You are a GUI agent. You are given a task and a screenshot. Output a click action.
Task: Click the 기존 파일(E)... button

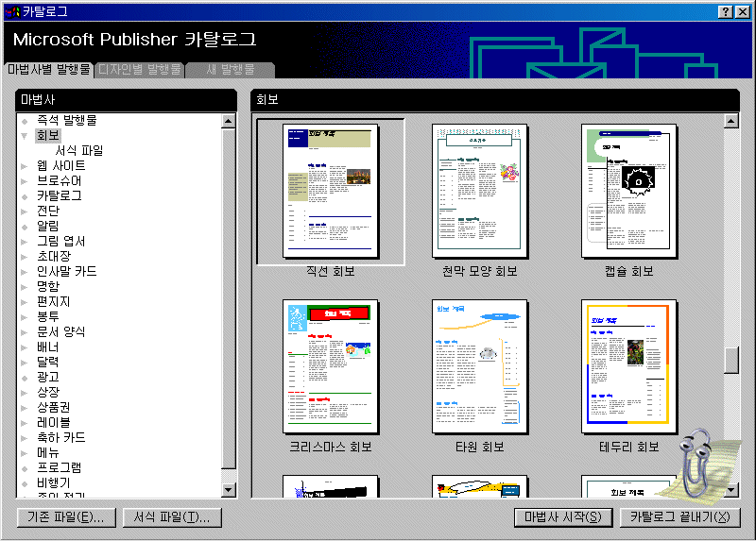[66, 517]
